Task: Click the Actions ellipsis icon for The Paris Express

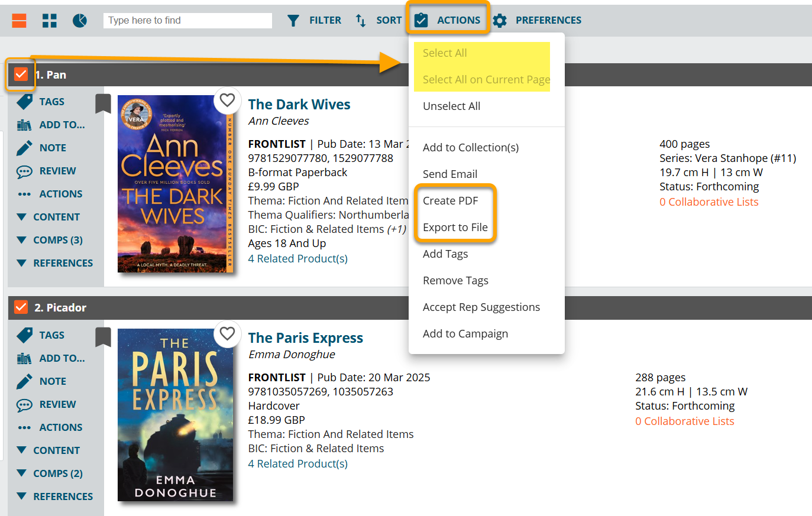Action: pyautogui.click(x=24, y=427)
